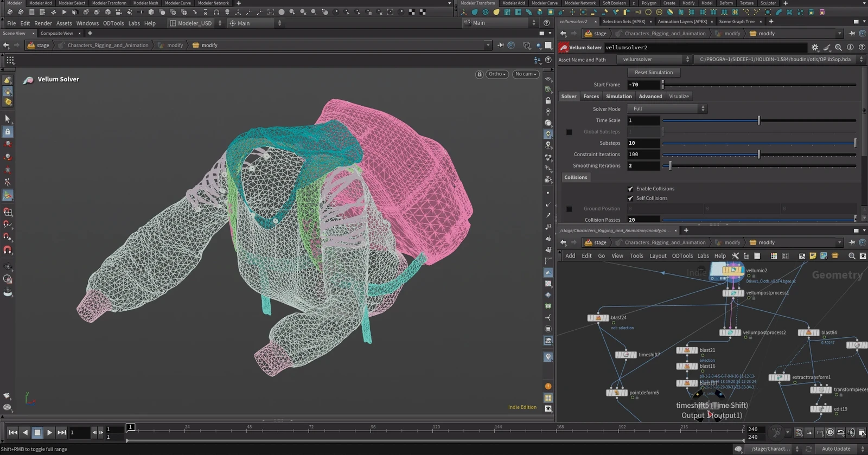Image resolution: width=868 pixels, height=455 pixels.
Task: Jump to first frame button
Action: pos(12,432)
